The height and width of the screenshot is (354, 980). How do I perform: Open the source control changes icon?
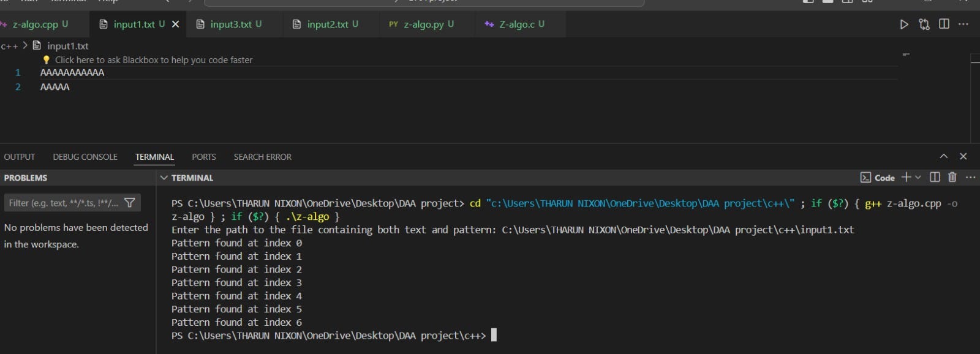[x=924, y=24]
